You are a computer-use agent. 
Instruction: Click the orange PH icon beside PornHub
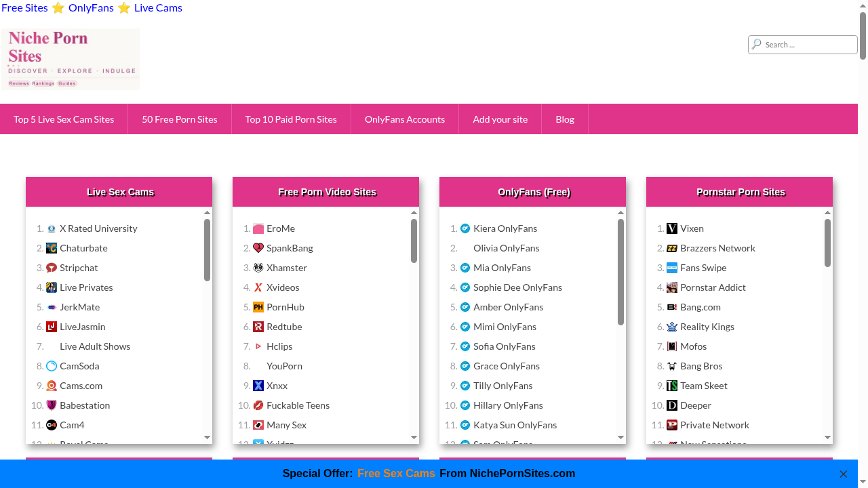(x=258, y=307)
